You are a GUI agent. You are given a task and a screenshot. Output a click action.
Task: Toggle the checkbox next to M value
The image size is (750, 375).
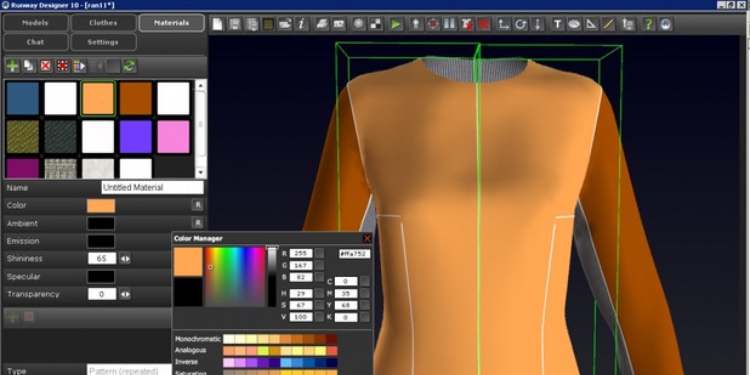(x=365, y=293)
